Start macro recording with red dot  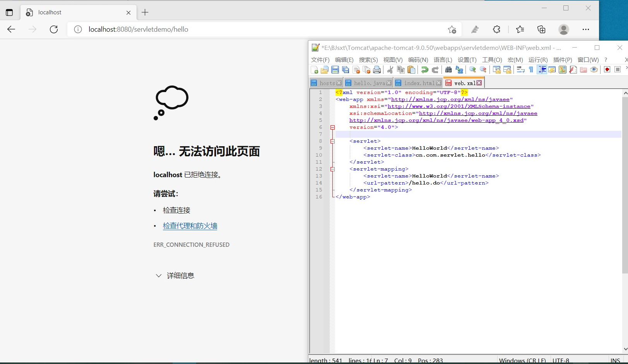(x=607, y=70)
